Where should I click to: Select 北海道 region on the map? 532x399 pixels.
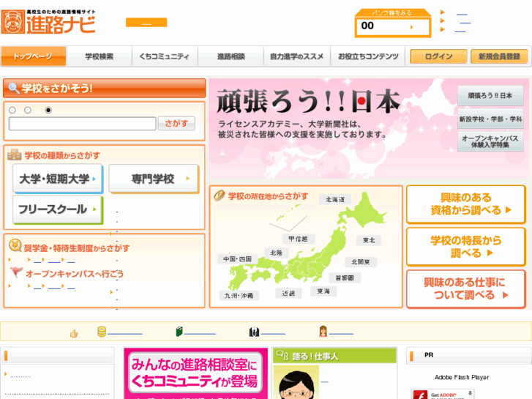coord(335,199)
